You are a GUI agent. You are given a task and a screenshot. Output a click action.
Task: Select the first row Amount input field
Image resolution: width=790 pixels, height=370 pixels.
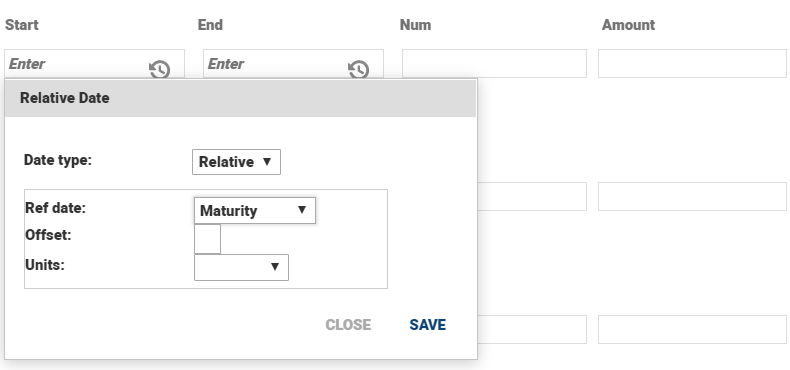(692, 64)
